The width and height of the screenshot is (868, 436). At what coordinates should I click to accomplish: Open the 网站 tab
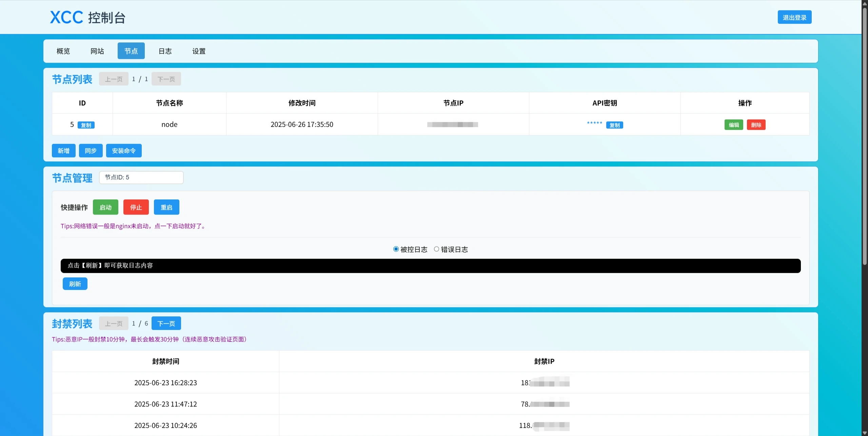97,51
